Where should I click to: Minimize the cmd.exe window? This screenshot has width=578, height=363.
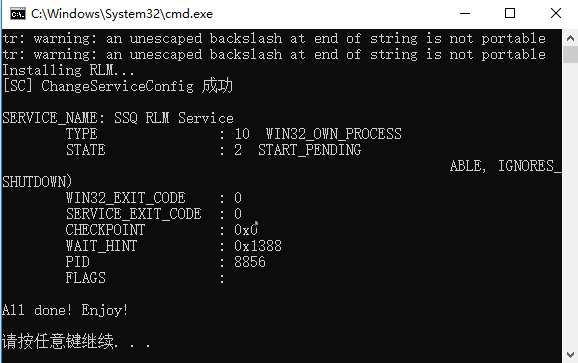click(x=465, y=14)
